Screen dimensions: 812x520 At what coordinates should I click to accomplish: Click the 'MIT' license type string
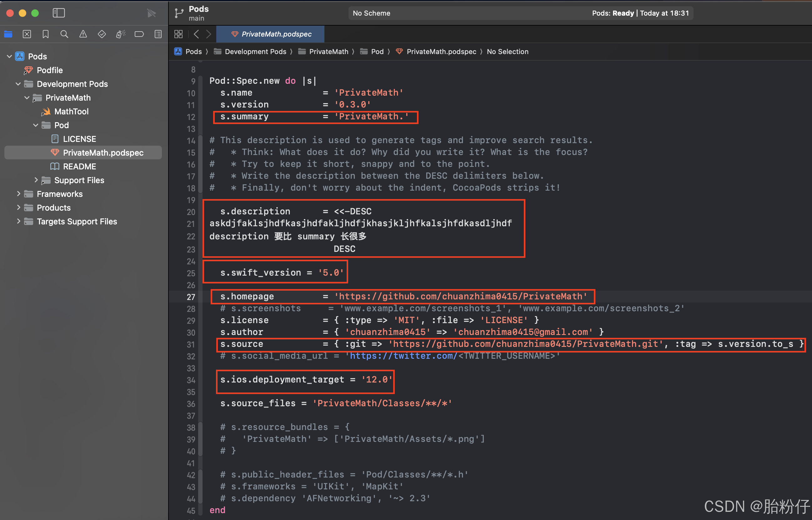click(407, 320)
